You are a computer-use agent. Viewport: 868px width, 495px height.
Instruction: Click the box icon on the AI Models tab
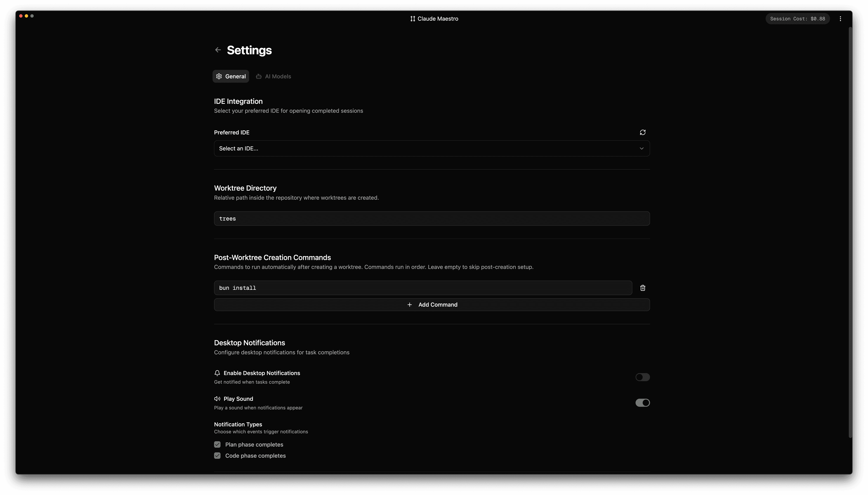(259, 76)
